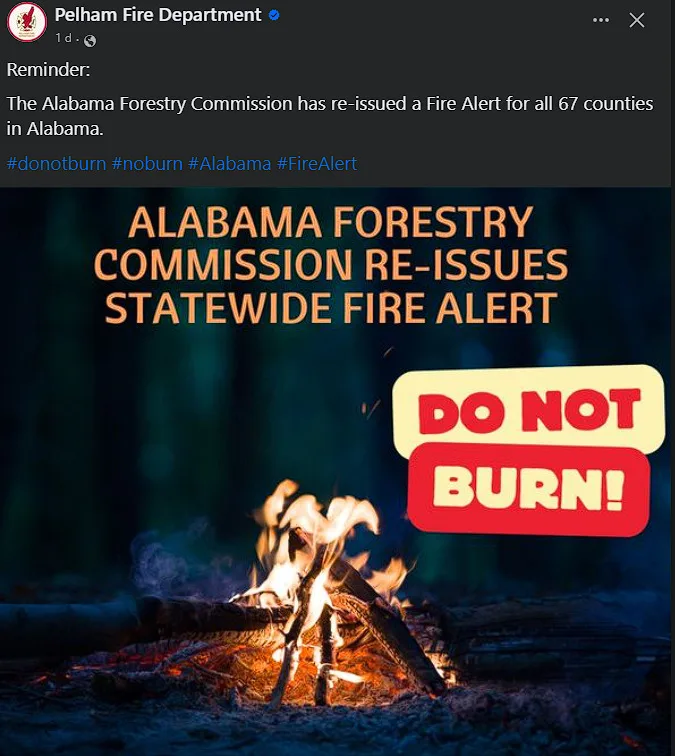
Task: Click the STATEWIDE FIRE ALERT image text
Action: pos(331,307)
